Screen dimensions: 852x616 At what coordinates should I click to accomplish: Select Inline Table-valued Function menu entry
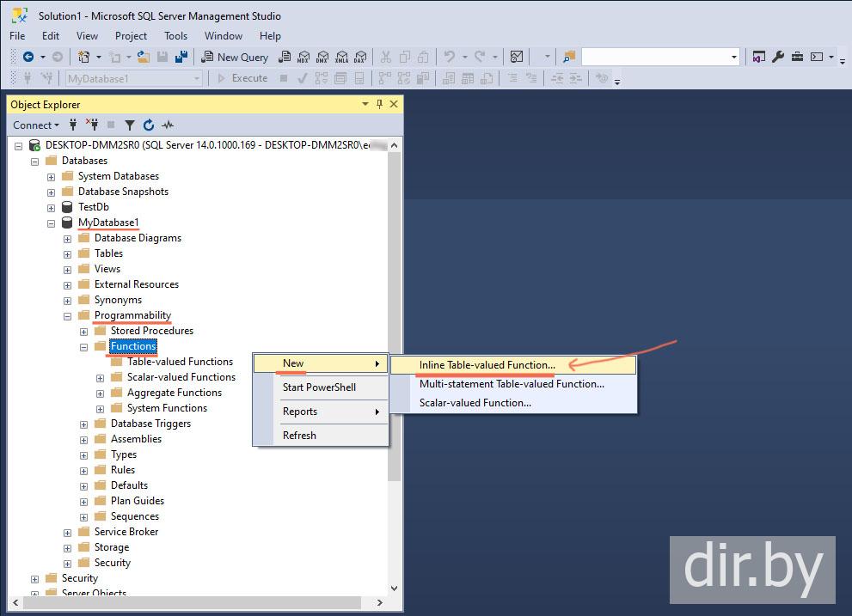point(487,365)
